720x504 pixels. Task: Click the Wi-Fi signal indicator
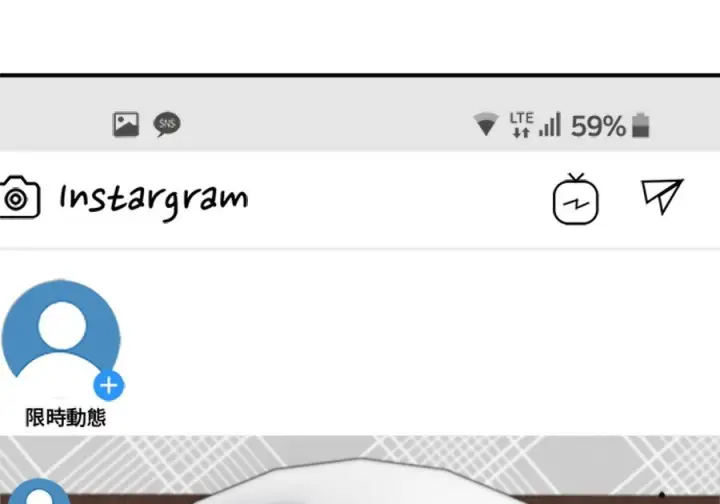[x=486, y=124]
